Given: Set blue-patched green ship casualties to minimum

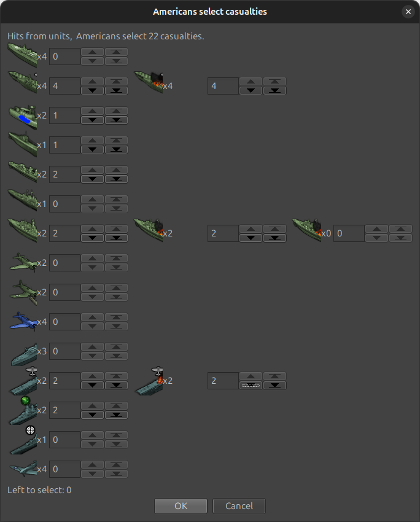Looking at the screenshot, I should click(x=117, y=120).
